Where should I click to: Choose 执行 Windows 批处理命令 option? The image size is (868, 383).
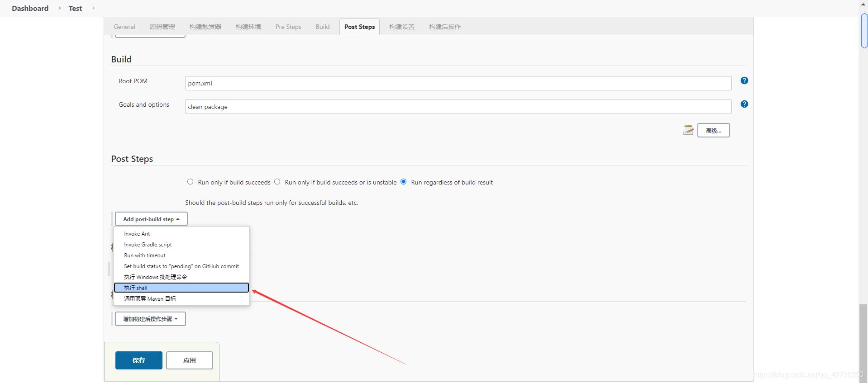181,277
